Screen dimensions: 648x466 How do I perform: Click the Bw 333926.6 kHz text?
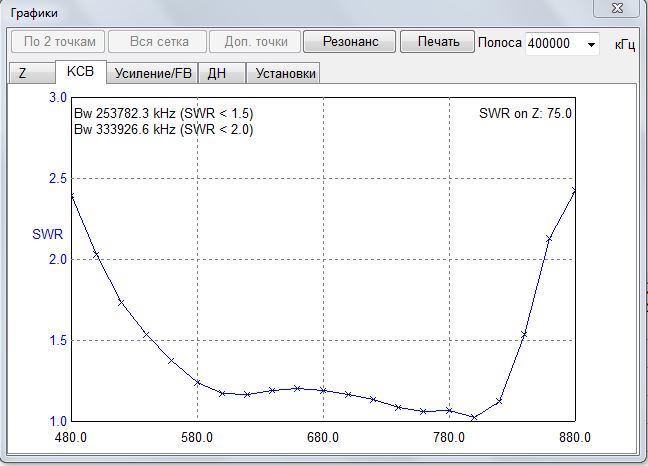click(x=164, y=129)
